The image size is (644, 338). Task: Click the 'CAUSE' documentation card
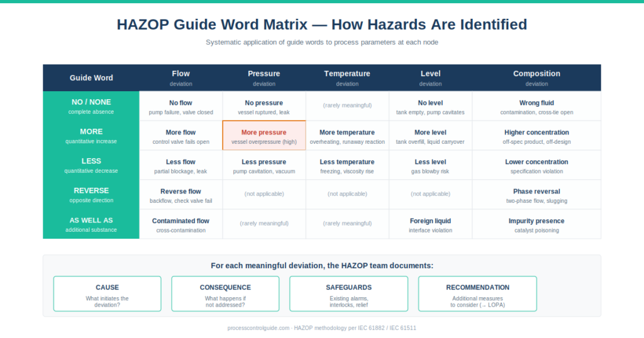click(107, 293)
